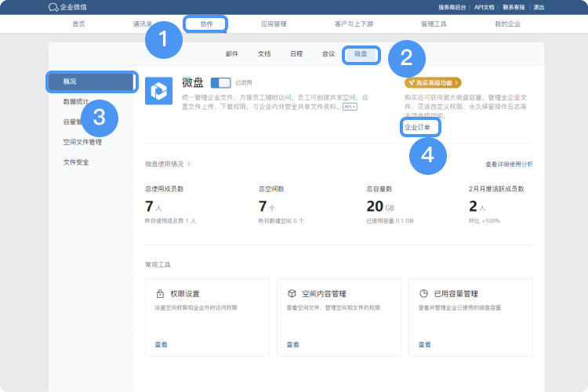Open the API dropdown tag

pyautogui.click(x=350, y=107)
